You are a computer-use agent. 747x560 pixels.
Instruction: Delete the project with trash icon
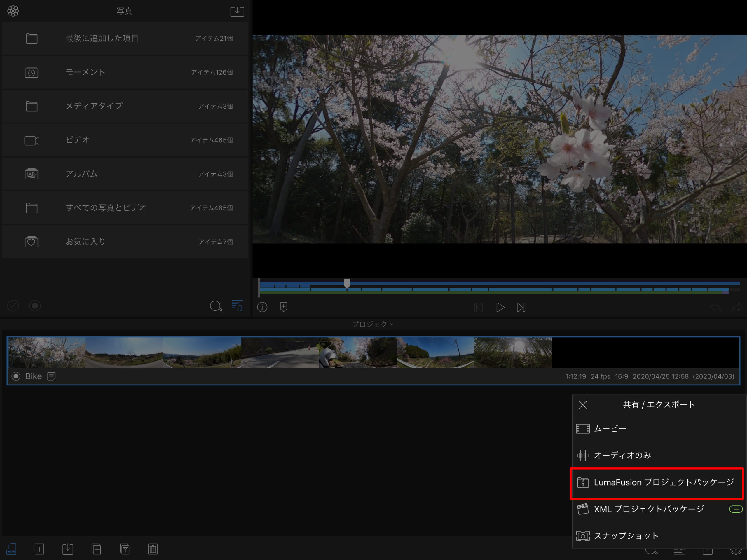pos(153,549)
